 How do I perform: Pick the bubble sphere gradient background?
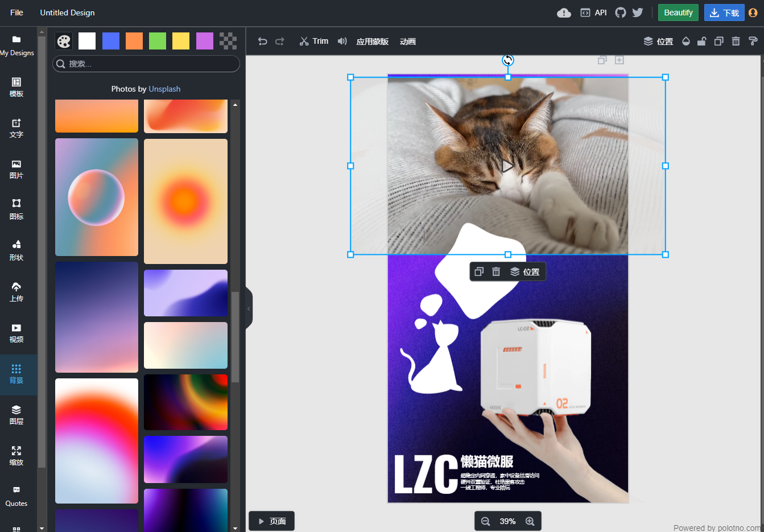pos(97,197)
